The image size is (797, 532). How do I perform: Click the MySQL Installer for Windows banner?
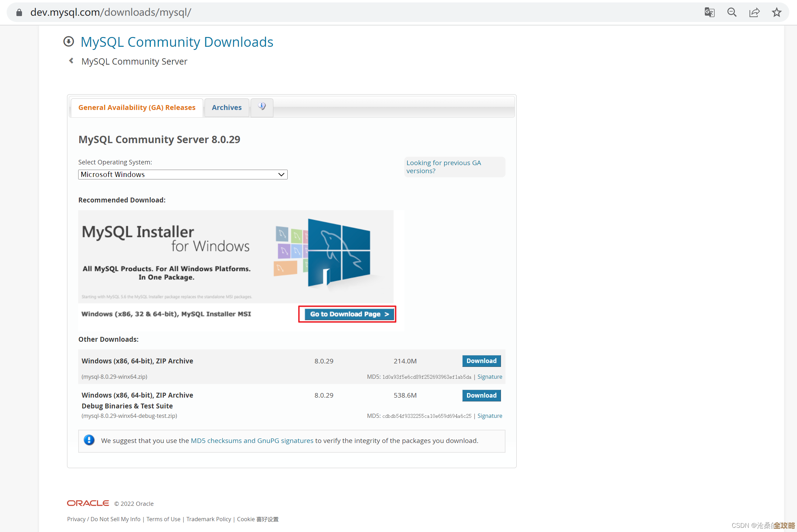point(236,257)
